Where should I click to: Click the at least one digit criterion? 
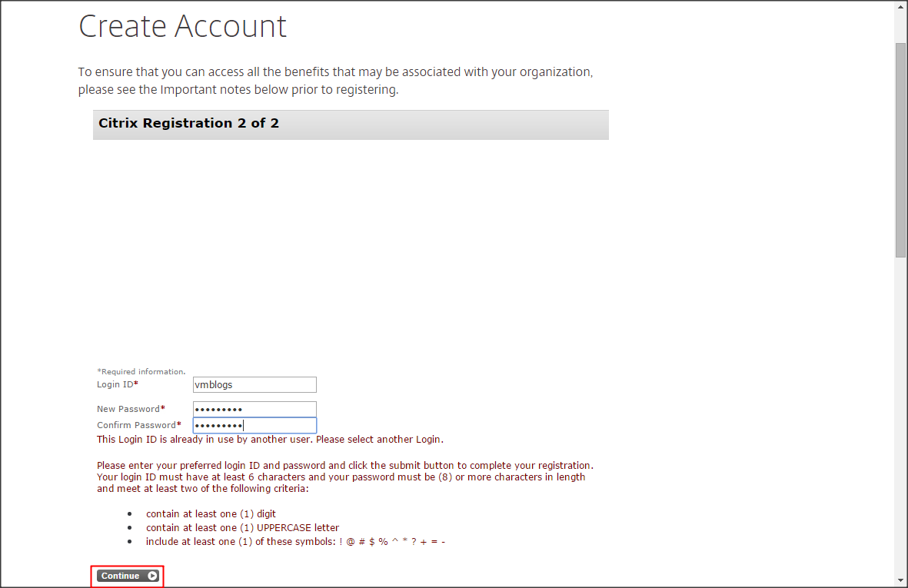[x=211, y=513]
